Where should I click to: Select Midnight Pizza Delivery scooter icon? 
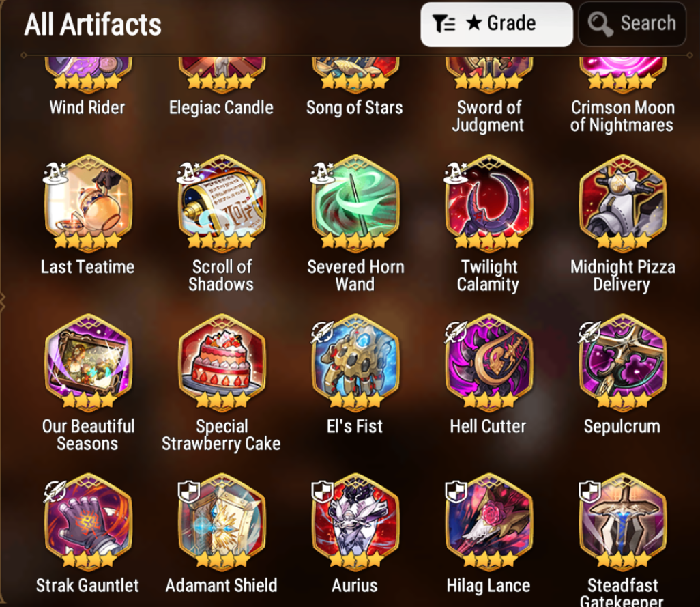point(623,201)
